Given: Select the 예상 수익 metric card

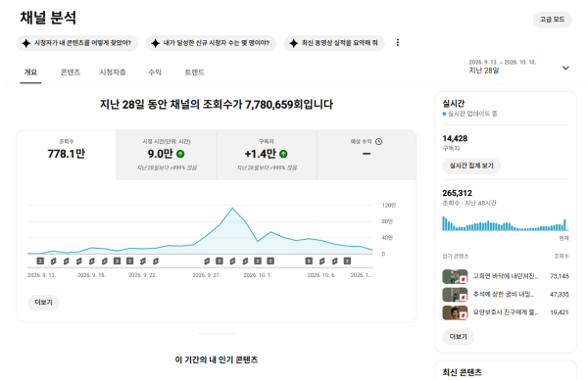Looking at the screenshot, I should click(x=367, y=155).
